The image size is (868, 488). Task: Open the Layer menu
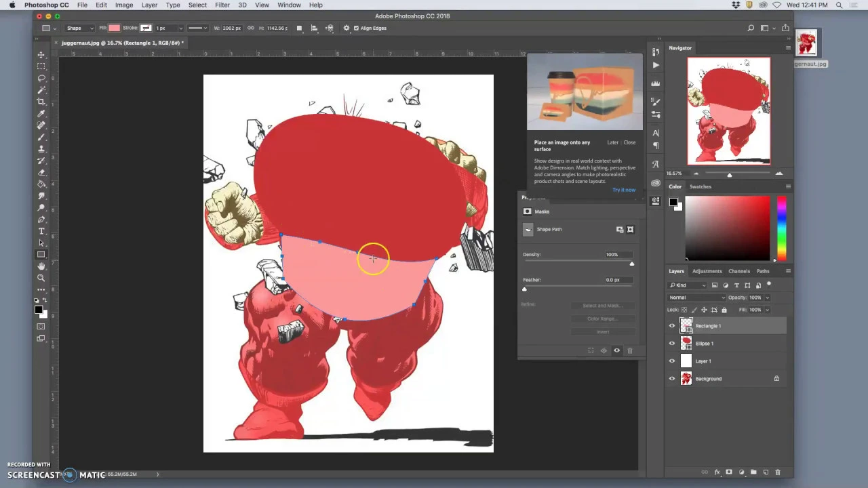point(149,5)
